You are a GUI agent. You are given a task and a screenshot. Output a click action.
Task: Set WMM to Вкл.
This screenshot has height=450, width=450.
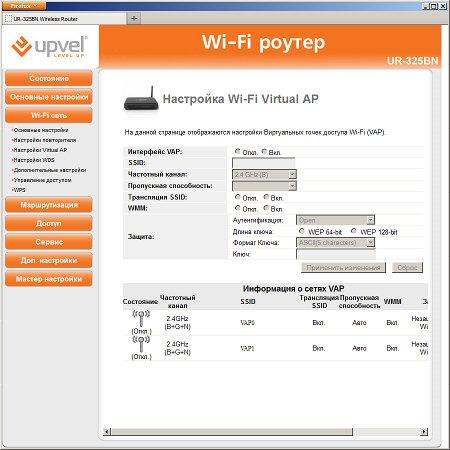pos(266,208)
